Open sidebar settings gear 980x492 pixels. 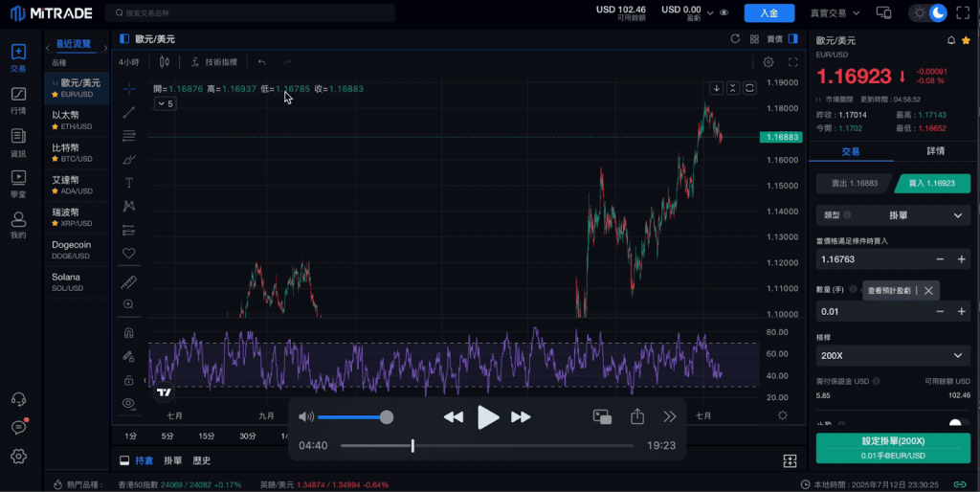click(18, 456)
